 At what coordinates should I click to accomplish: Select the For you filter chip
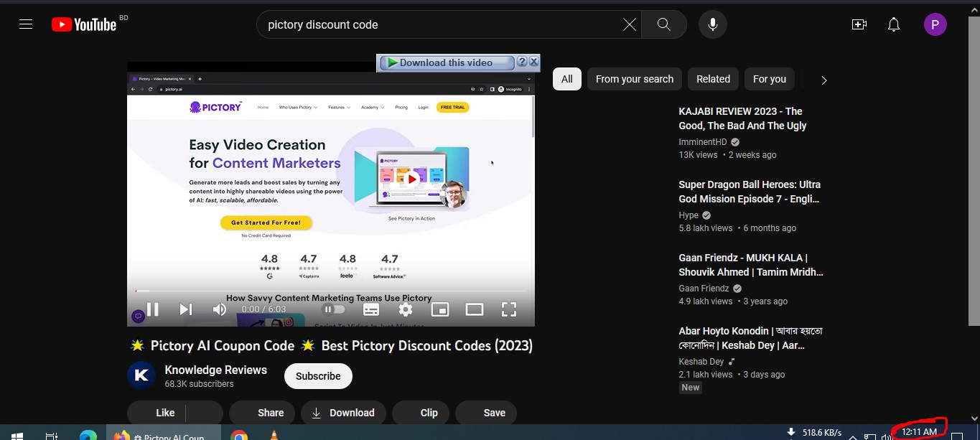(770, 79)
